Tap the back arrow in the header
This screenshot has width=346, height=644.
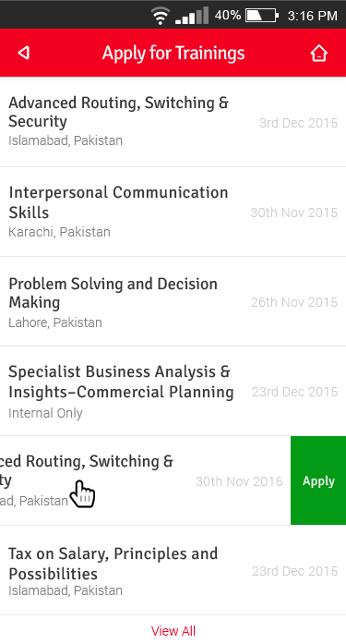pyautogui.click(x=24, y=53)
